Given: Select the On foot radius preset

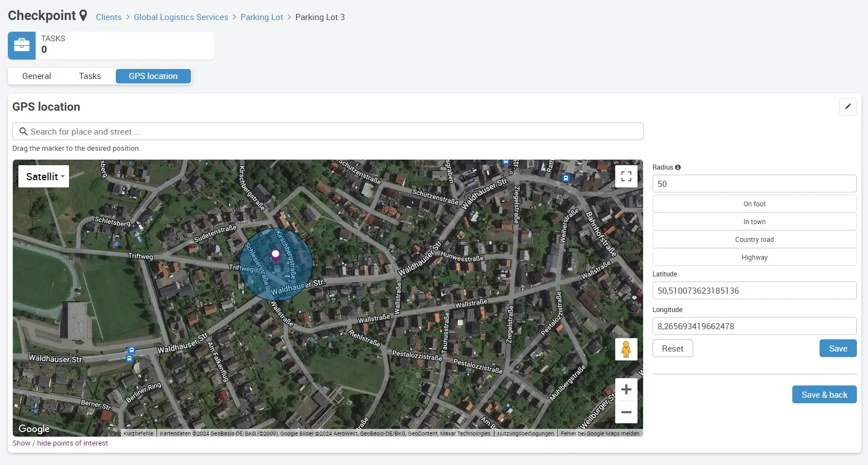Looking at the screenshot, I should pyautogui.click(x=754, y=204).
